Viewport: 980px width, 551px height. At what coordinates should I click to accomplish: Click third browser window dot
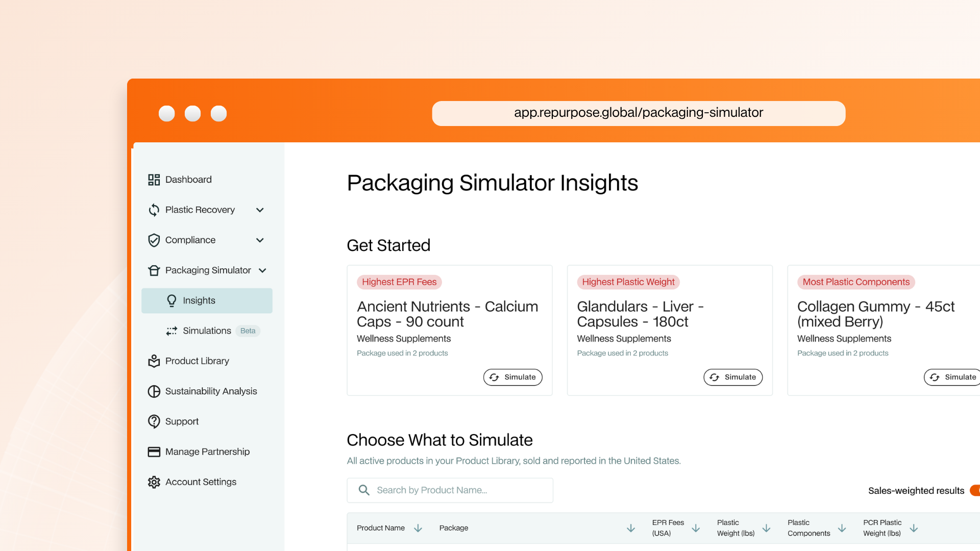coord(218,113)
